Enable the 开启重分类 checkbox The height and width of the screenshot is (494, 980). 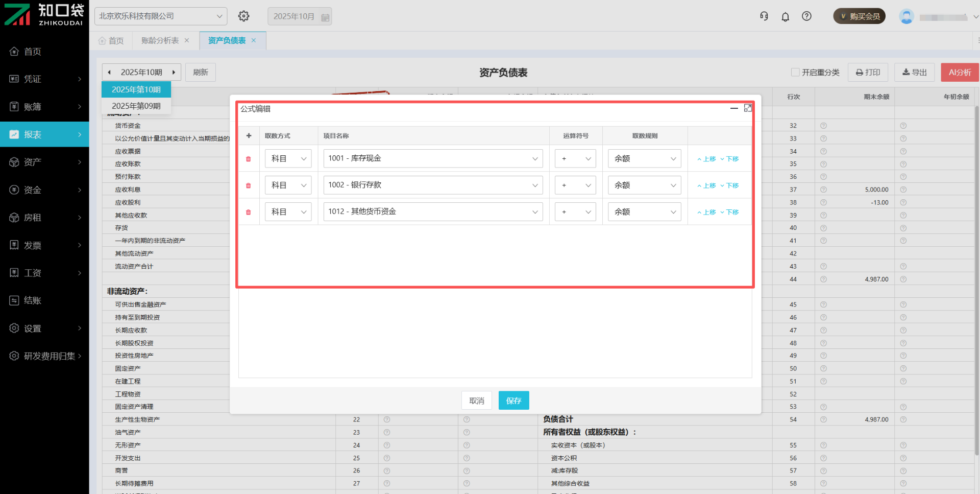795,73
